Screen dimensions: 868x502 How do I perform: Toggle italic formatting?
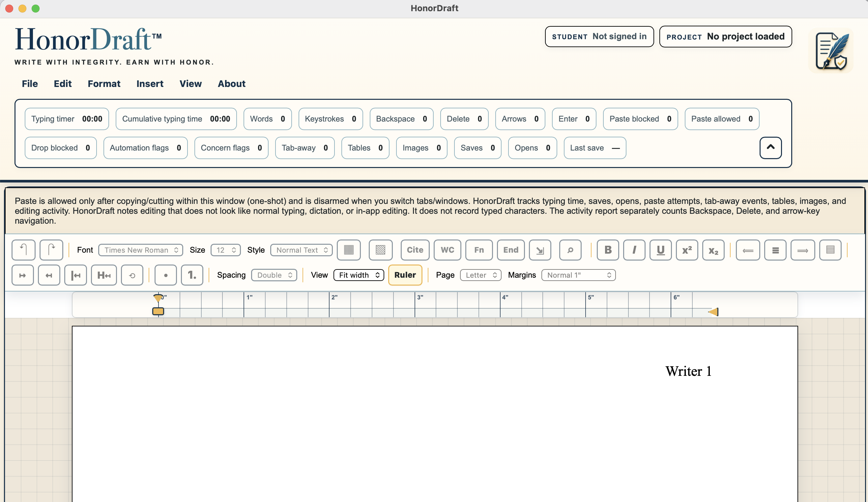(634, 250)
